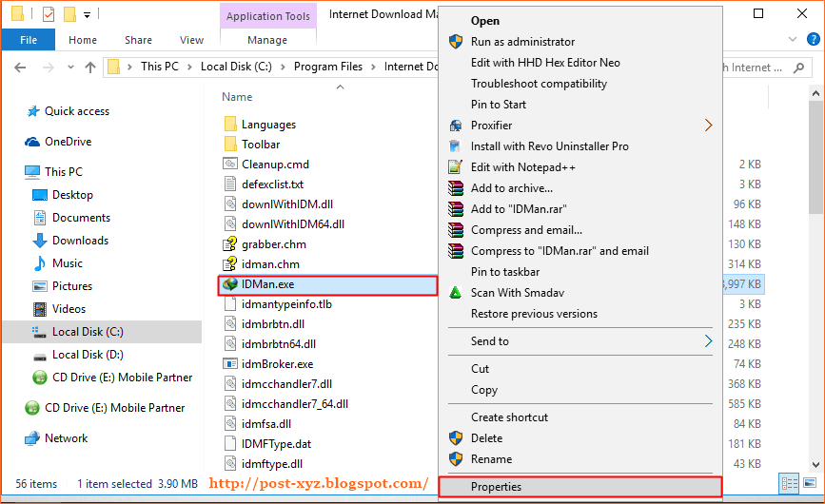The height and width of the screenshot is (504, 825).
Task: Click the breadcrumb arrow after This PC
Action: tap(190, 67)
